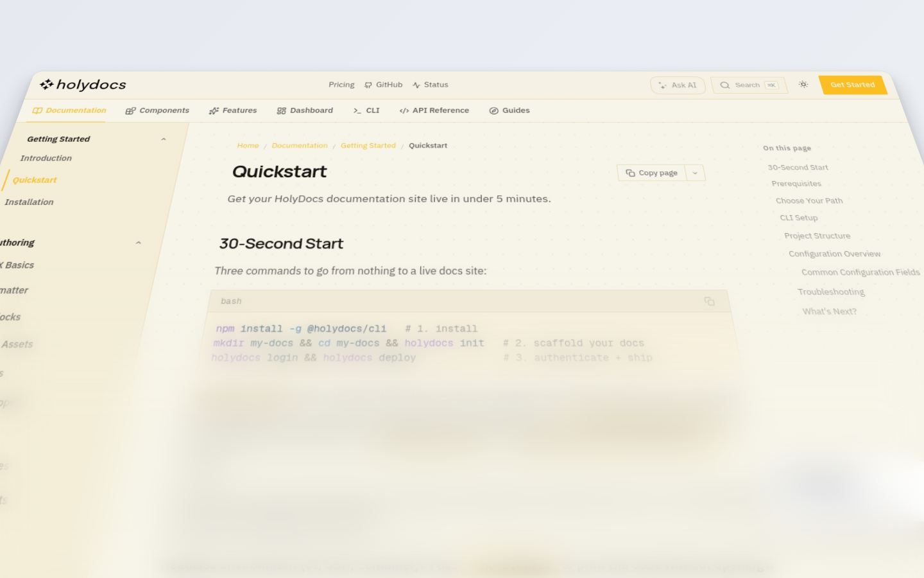The height and width of the screenshot is (578, 924).
Task: Jump to Common Configuration Fields
Action: click(x=861, y=272)
